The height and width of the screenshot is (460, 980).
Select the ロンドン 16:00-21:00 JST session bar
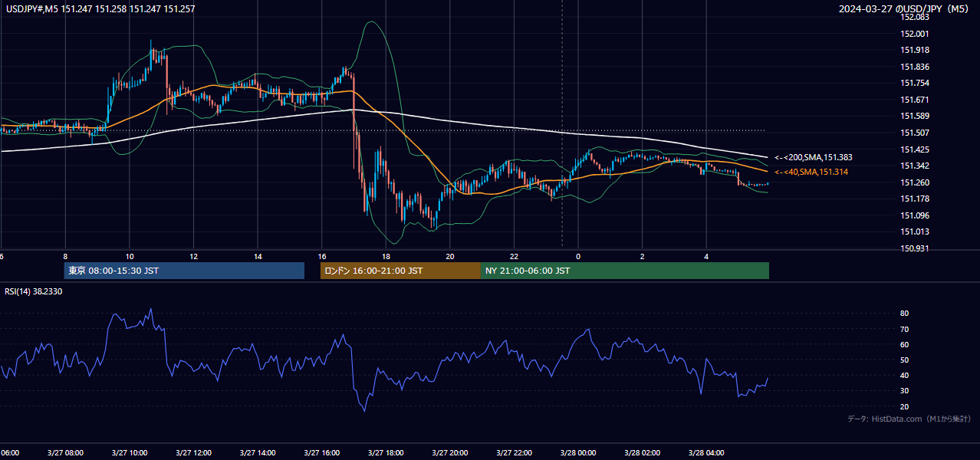click(400, 271)
